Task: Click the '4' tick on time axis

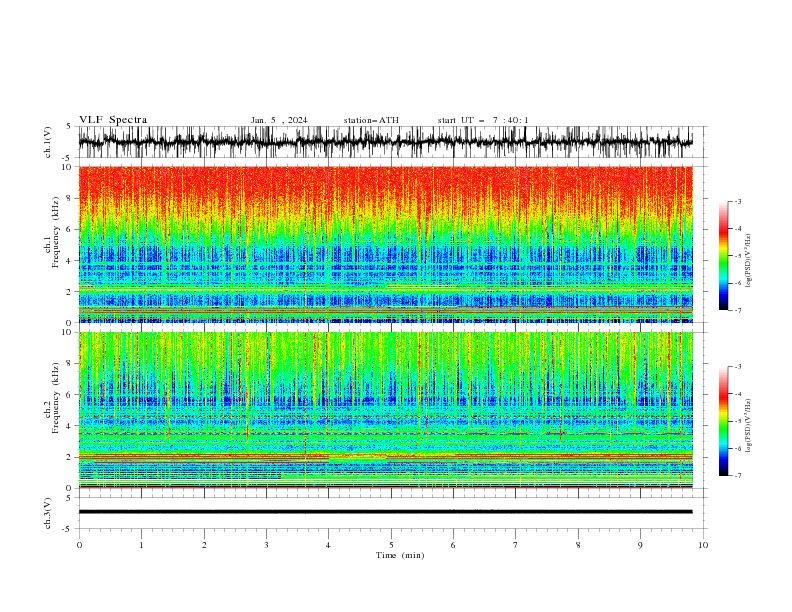Action: pos(328,545)
